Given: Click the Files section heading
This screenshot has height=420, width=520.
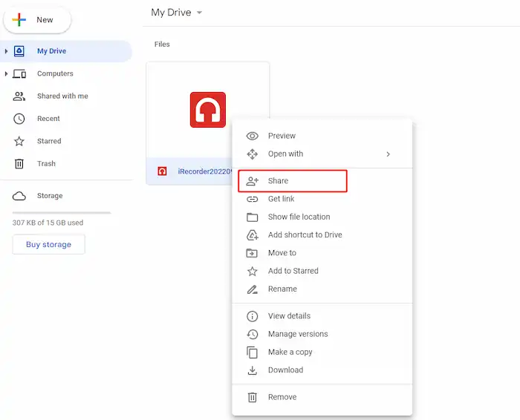Looking at the screenshot, I should [162, 45].
